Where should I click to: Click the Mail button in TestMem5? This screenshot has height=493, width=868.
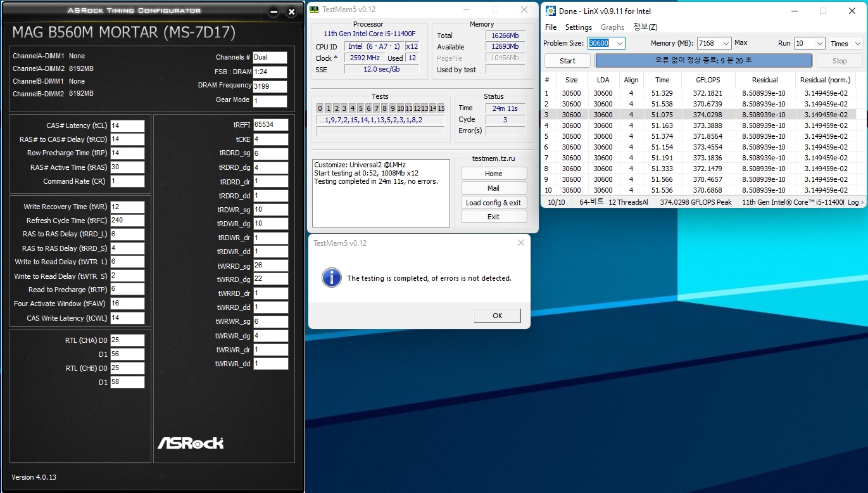(x=494, y=188)
